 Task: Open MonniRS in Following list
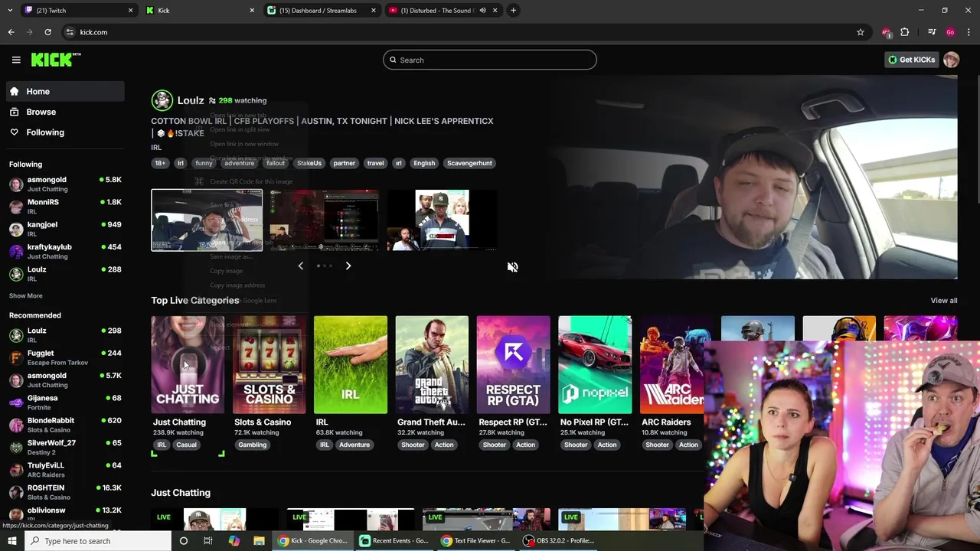tap(64, 207)
